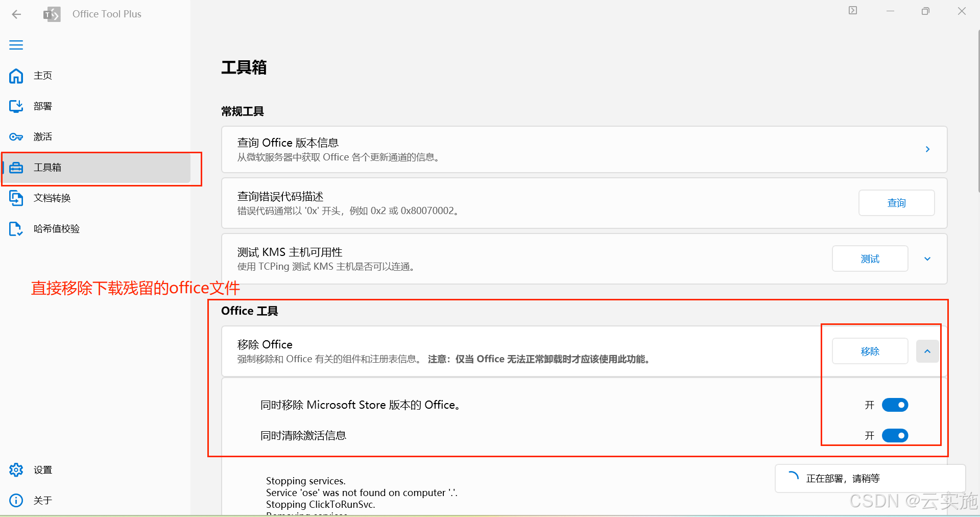
Task: Click the 移除 Office button
Action: point(870,351)
